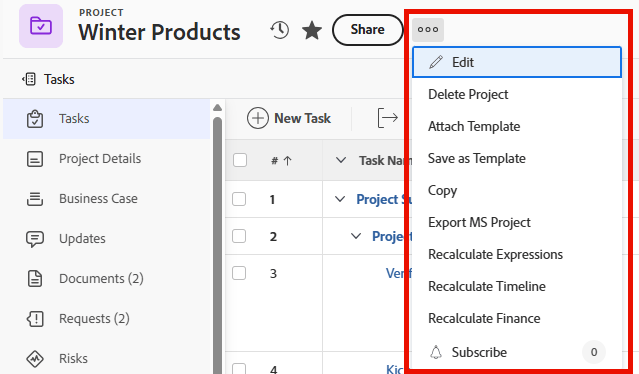Collapse the row 2 subtask chevron
Image resolution: width=639 pixels, height=374 pixels.
[356, 236]
